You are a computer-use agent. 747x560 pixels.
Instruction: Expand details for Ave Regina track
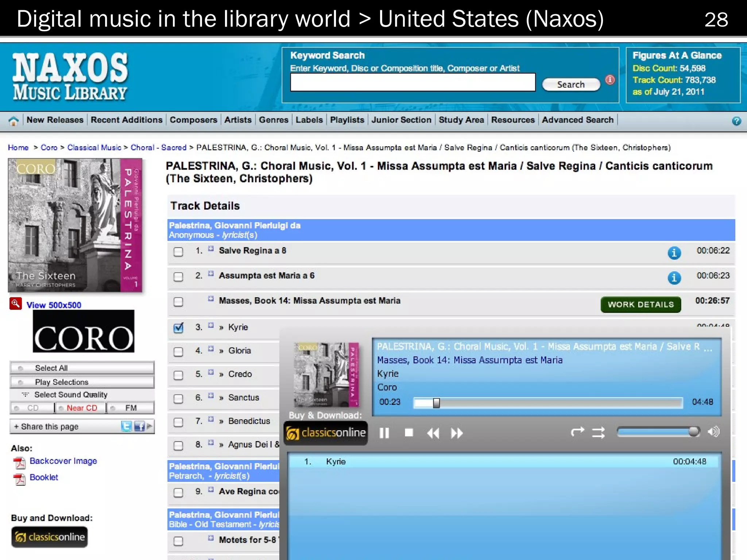click(x=211, y=490)
